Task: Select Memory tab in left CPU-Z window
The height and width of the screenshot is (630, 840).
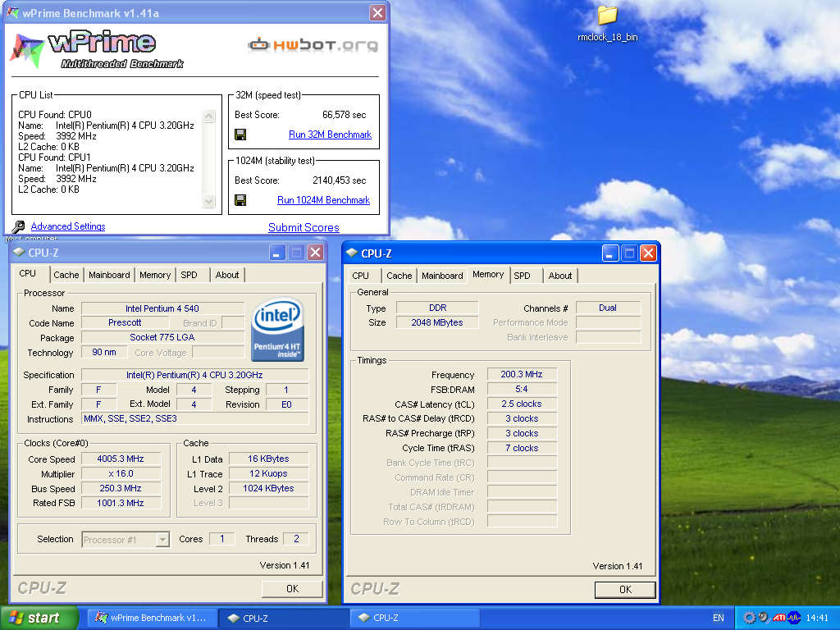Action: coord(155,275)
